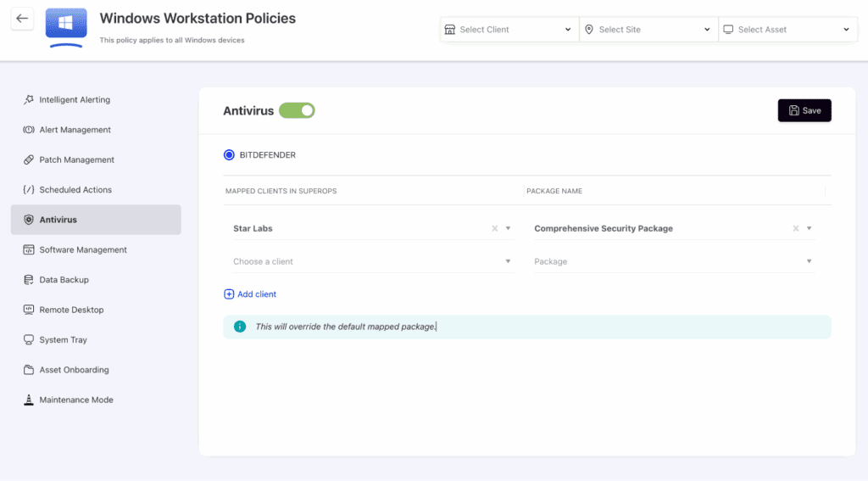The image size is (868, 481).
Task: Select the BITDEFENDER radio button
Action: click(x=229, y=155)
